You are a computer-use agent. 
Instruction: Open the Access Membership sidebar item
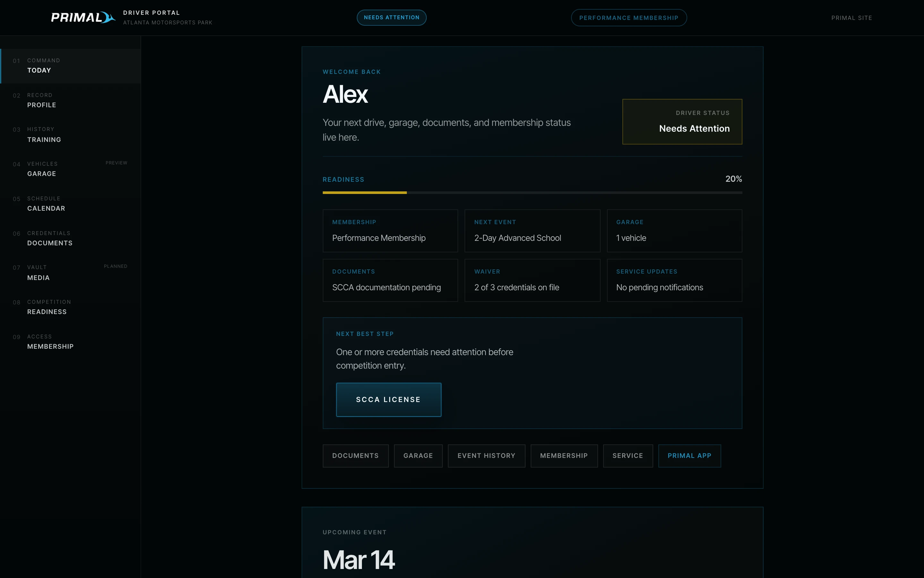[x=71, y=342]
